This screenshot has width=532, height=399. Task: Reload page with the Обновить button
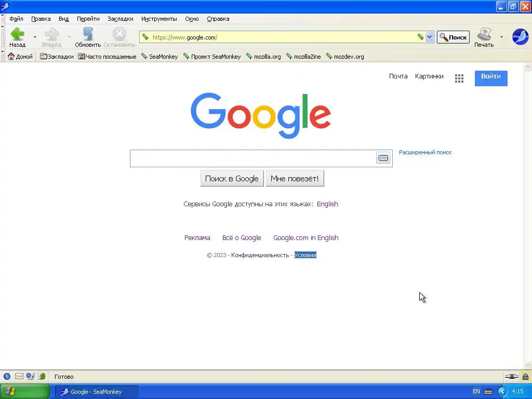(x=88, y=37)
